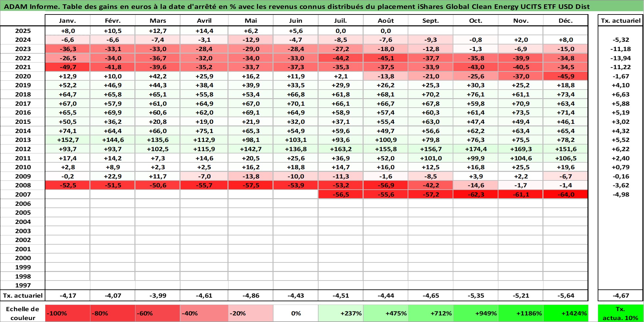This screenshot has height=322, width=644.
Task: Select the -20% pale pink swatch
Action: click(x=250, y=313)
